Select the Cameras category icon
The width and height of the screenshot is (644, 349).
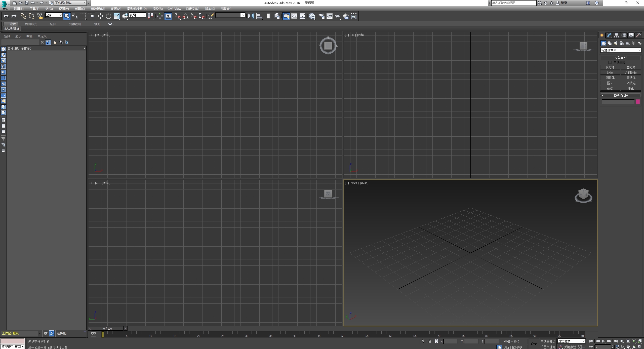pos(621,43)
